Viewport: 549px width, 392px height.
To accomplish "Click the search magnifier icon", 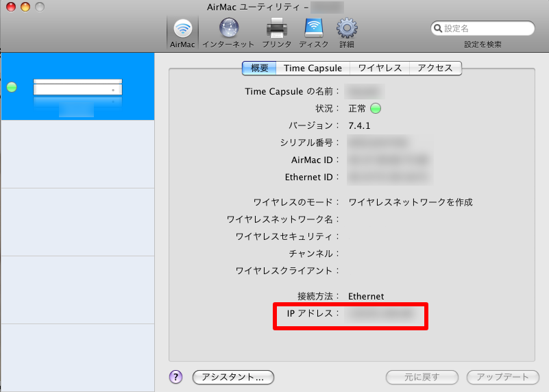I will pos(438,28).
